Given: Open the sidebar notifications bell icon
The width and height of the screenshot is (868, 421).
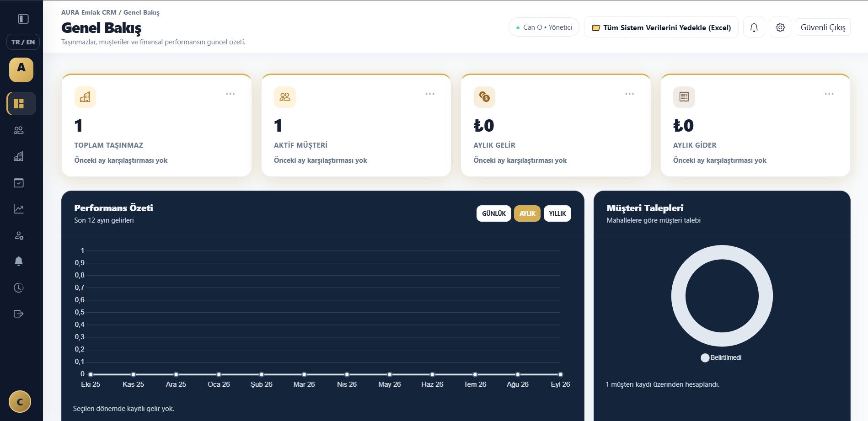Looking at the screenshot, I should (19, 261).
